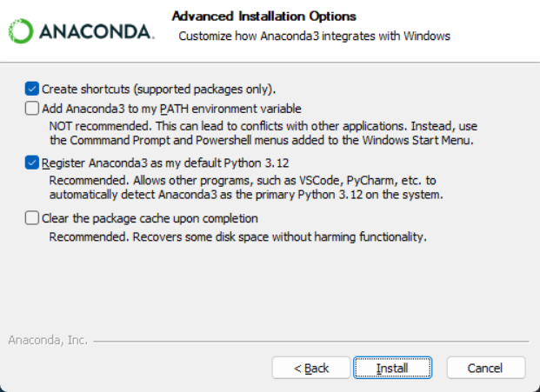Uncheck the Create shortcuts checkbox

31,89
